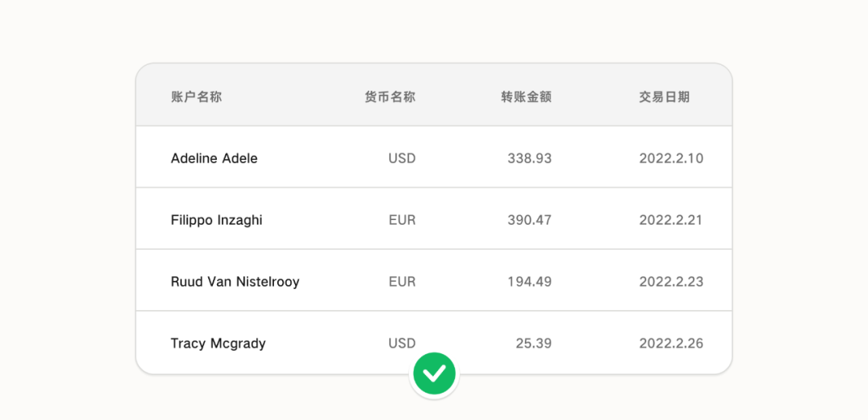868x420 pixels.
Task: Select the 转账金额 column header
Action: [526, 97]
